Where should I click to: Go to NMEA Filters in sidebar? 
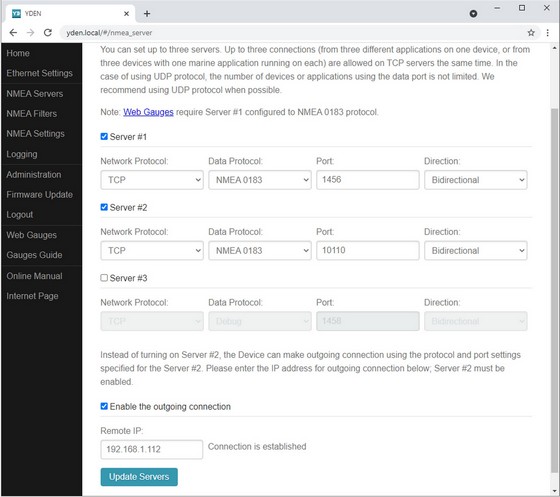[31, 114]
